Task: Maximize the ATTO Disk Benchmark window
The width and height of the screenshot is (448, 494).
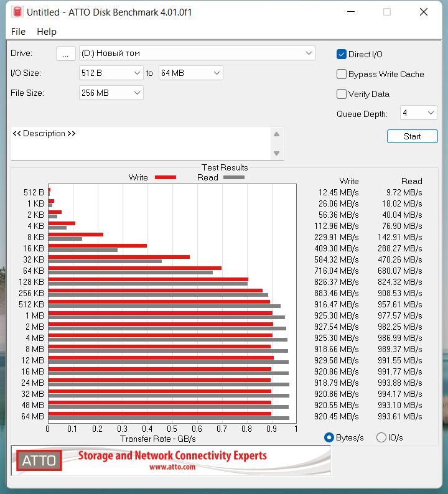Action: 387,12
